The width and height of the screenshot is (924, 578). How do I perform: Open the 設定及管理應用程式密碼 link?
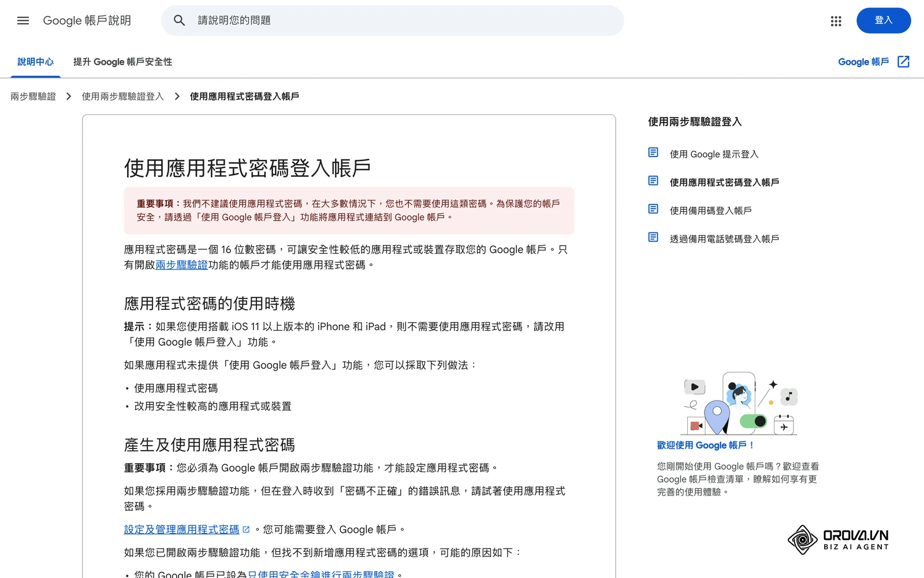[x=181, y=529]
